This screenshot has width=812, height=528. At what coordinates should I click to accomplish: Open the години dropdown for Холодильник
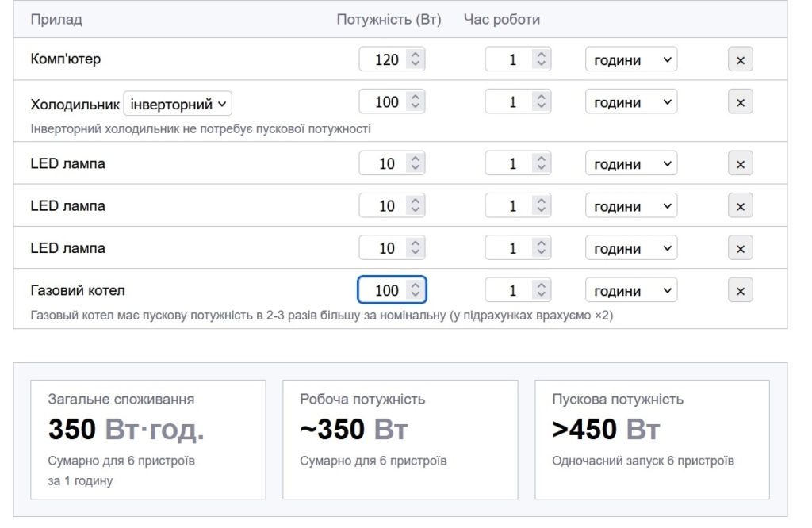pyautogui.click(x=630, y=101)
